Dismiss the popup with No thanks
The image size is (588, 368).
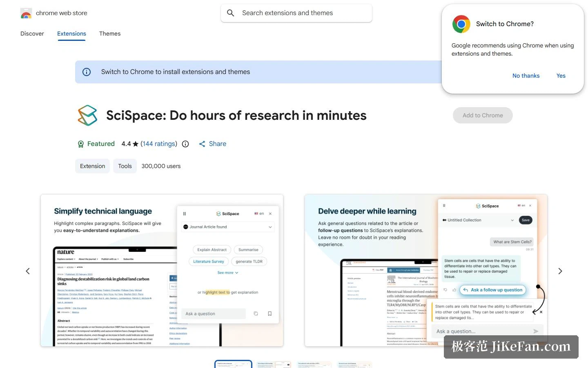click(x=526, y=76)
